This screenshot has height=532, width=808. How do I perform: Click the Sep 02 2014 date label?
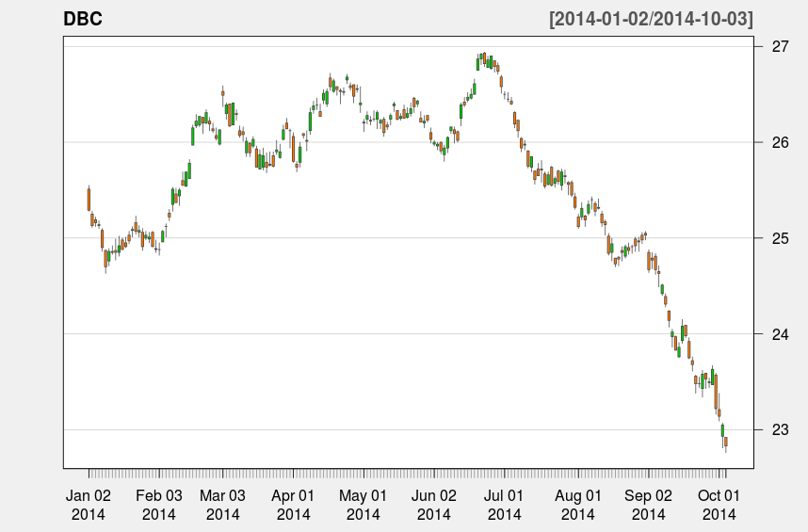[x=648, y=505]
